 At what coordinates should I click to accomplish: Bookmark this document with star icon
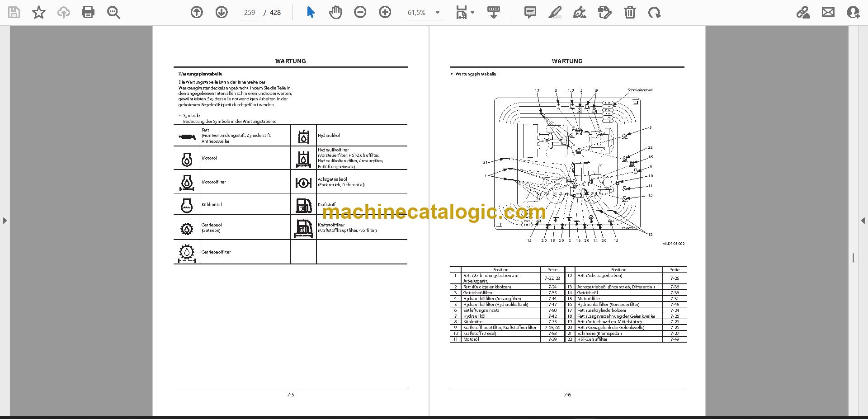pos(39,12)
